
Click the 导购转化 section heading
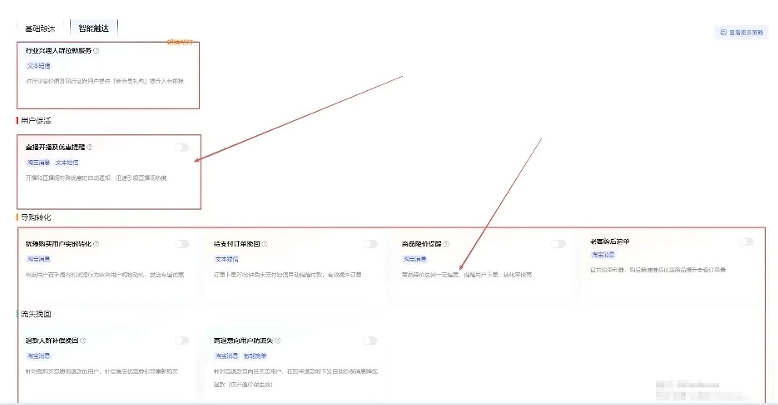(x=36, y=217)
